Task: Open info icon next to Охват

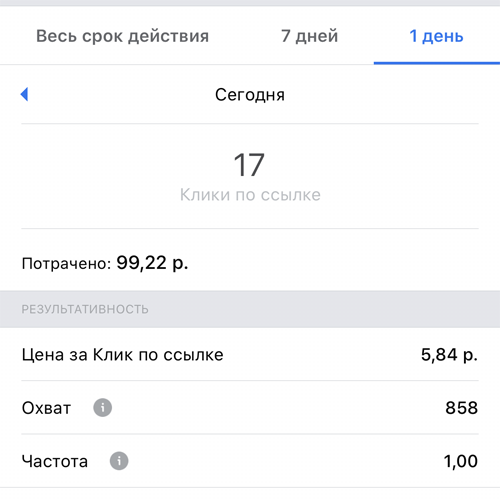Action: 103,408
